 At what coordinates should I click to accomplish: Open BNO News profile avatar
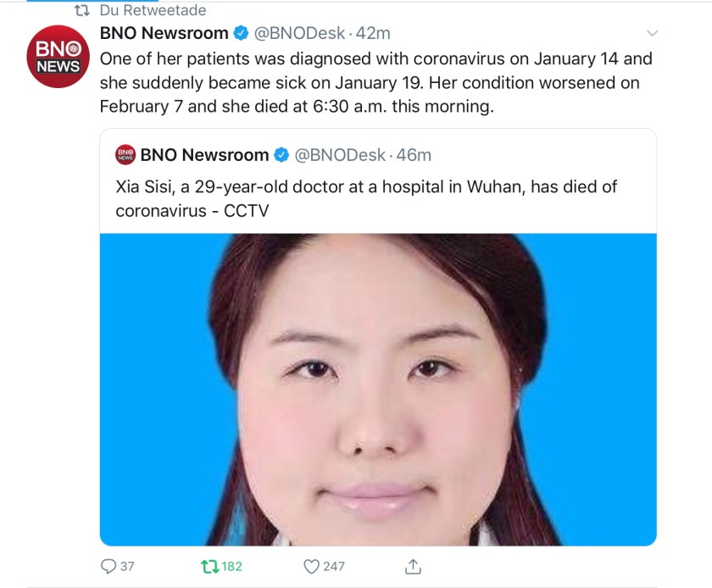coord(58,57)
